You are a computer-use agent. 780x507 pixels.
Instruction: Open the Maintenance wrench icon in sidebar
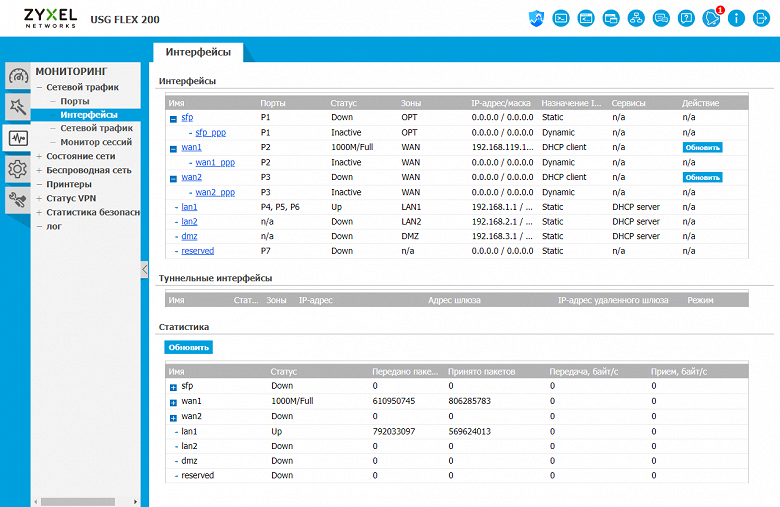pyautogui.click(x=17, y=201)
